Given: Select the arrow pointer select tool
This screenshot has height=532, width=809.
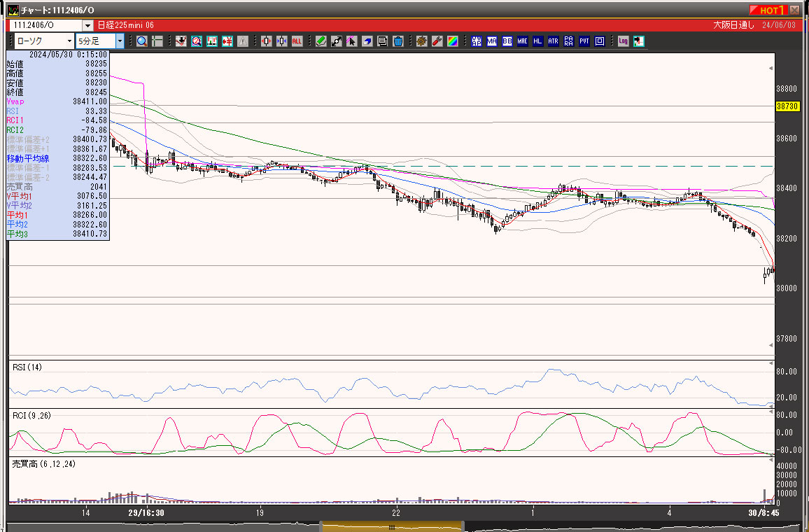Looking at the screenshot, I should coord(352,41).
